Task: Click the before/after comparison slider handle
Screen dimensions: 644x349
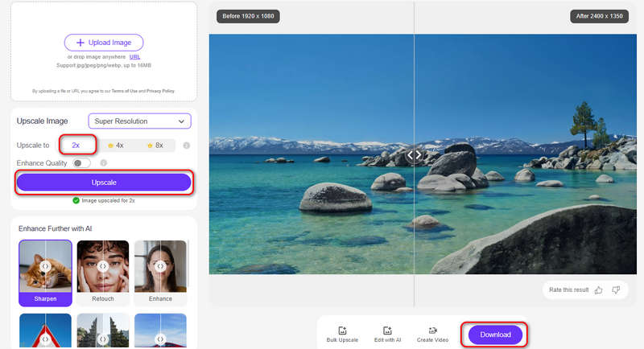Action: (414, 155)
